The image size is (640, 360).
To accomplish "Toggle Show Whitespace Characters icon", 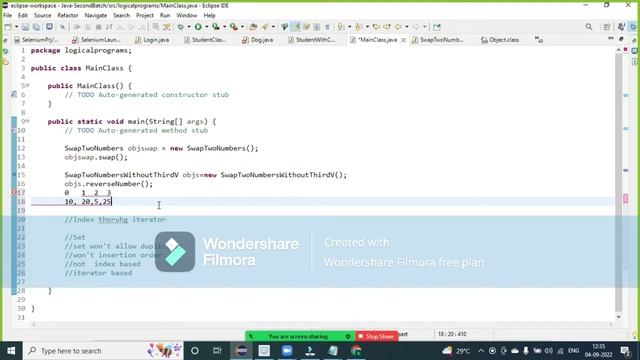I will [x=327, y=27].
